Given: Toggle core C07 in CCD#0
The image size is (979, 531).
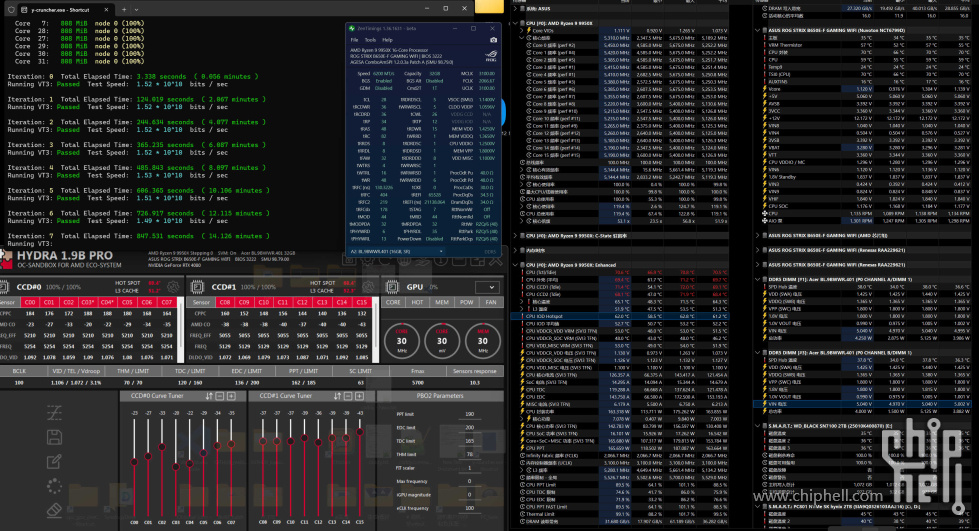Looking at the screenshot, I should [167, 302].
